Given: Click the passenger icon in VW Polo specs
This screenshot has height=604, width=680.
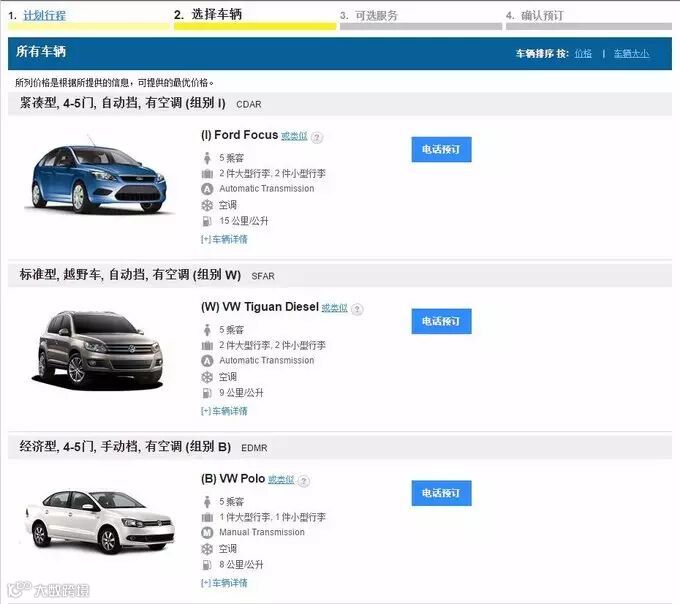Looking at the screenshot, I should [207, 502].
